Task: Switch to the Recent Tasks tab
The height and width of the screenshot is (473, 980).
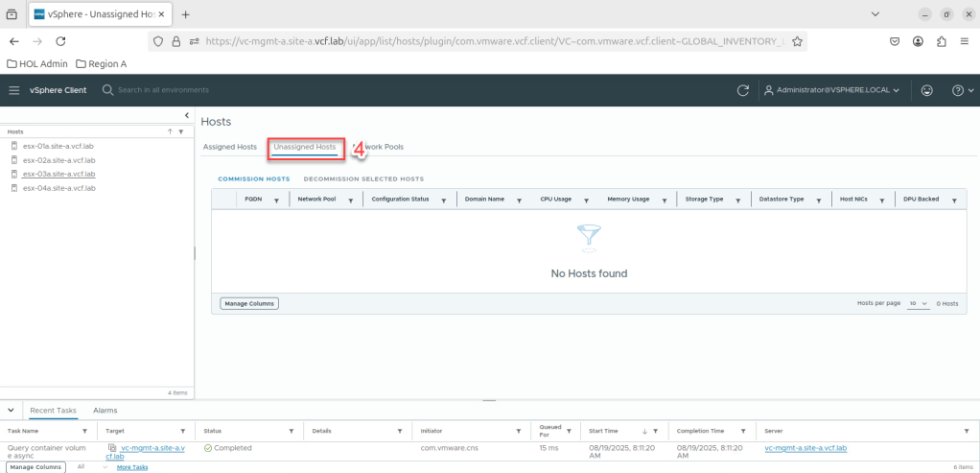Action: pyautogui.click(x=54, y=411)
